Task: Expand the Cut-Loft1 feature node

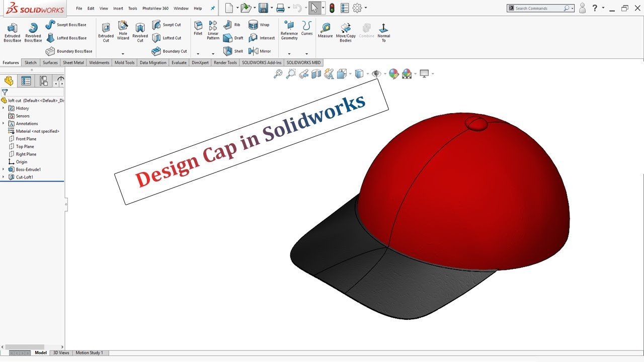Action: tap(4, 177)
